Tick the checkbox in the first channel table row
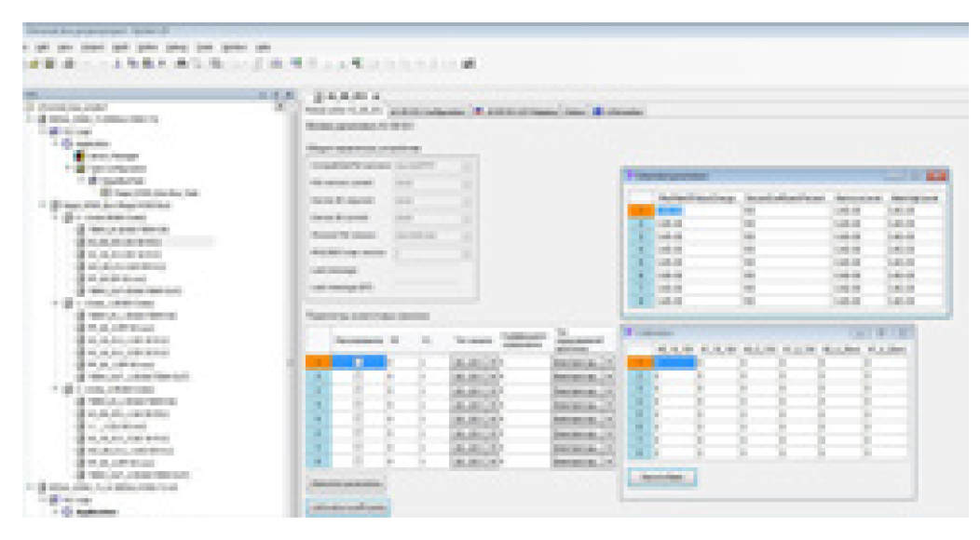Viewport: 980px width, 540px height. pos(357,361)
